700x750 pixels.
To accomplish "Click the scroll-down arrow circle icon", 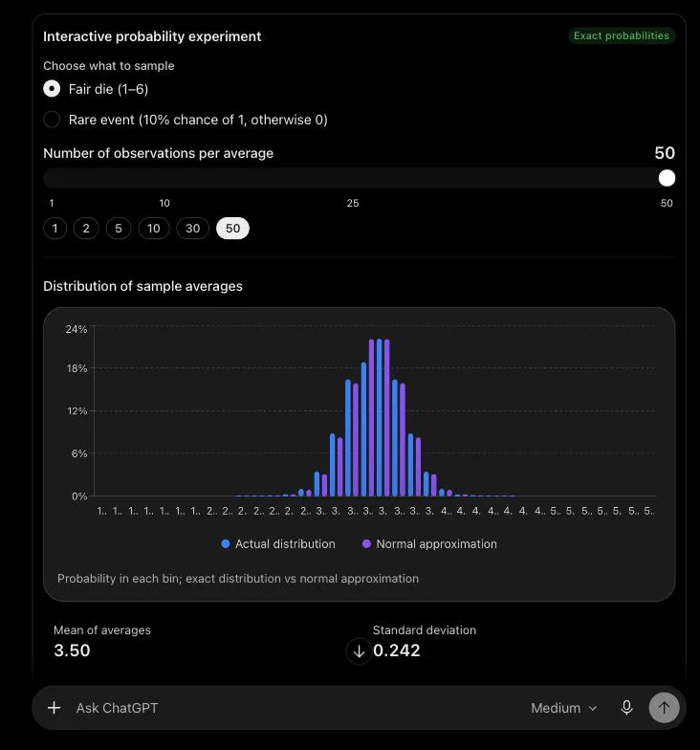I will (360, 651).
